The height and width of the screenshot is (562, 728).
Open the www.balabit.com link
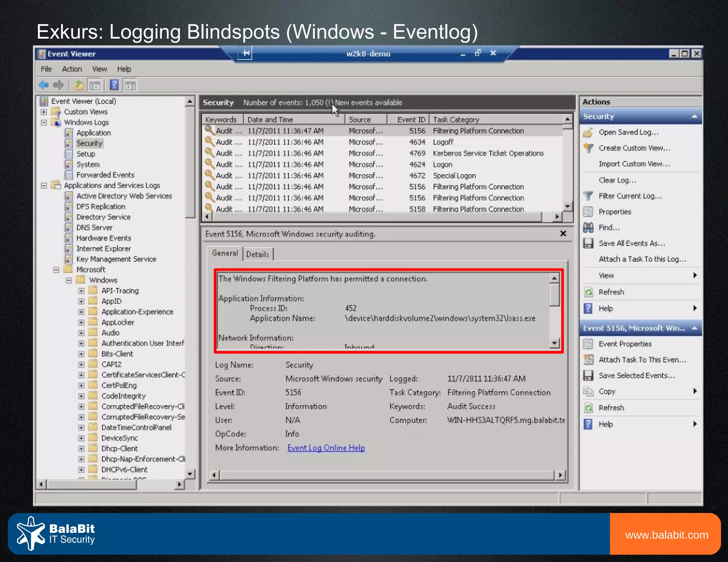(x=667, y=535)
